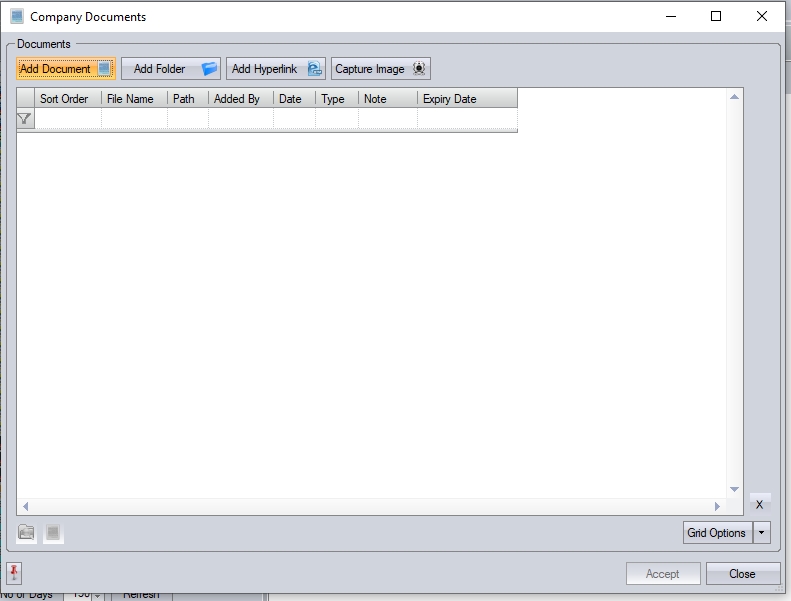Click the Added By column header
The height and width of the screenshot is (601, 791).
[241, 98]
